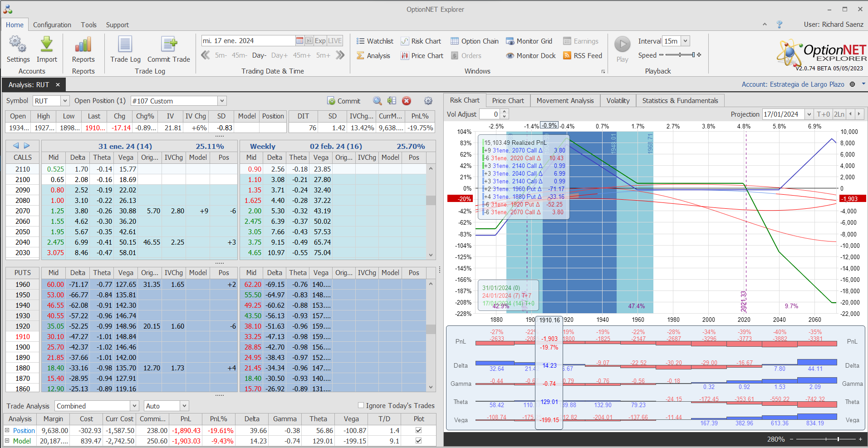Increase the Vol Adjust value
The image size is (868, 448).
point(505,112)
